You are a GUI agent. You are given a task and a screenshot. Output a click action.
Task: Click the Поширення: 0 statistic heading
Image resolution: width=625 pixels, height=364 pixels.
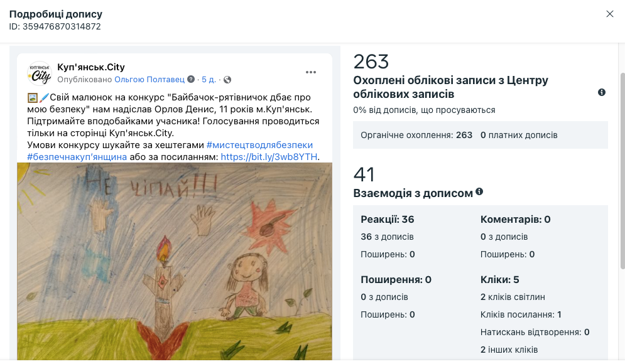pos(396,279)
